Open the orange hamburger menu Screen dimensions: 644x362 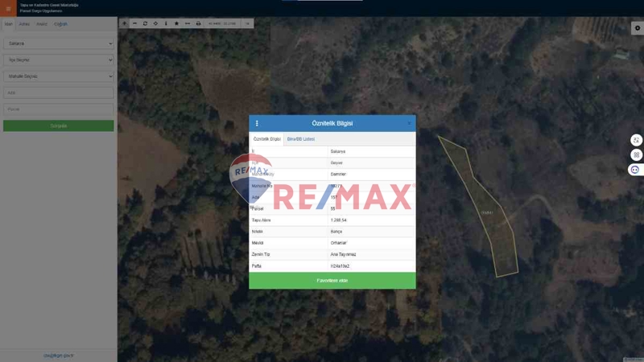click(8, 8)
